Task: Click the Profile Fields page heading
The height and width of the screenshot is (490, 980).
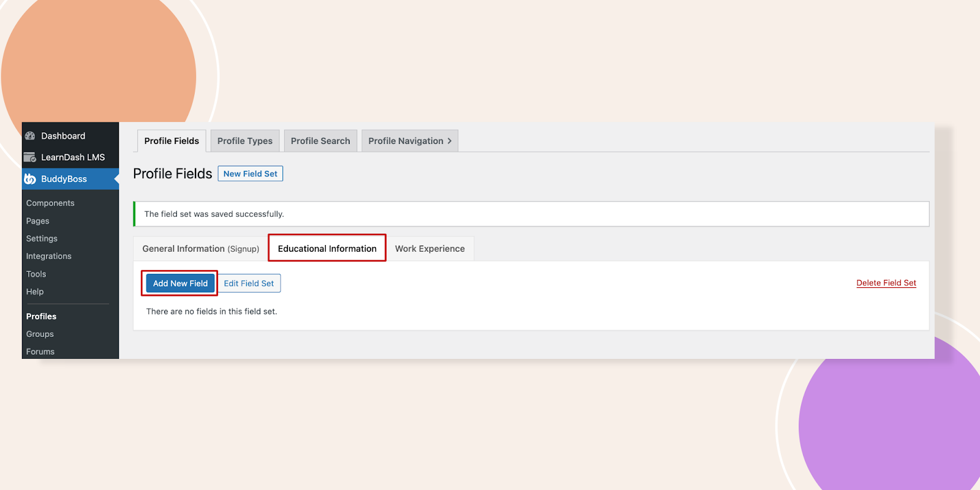Action: [173, 174]
